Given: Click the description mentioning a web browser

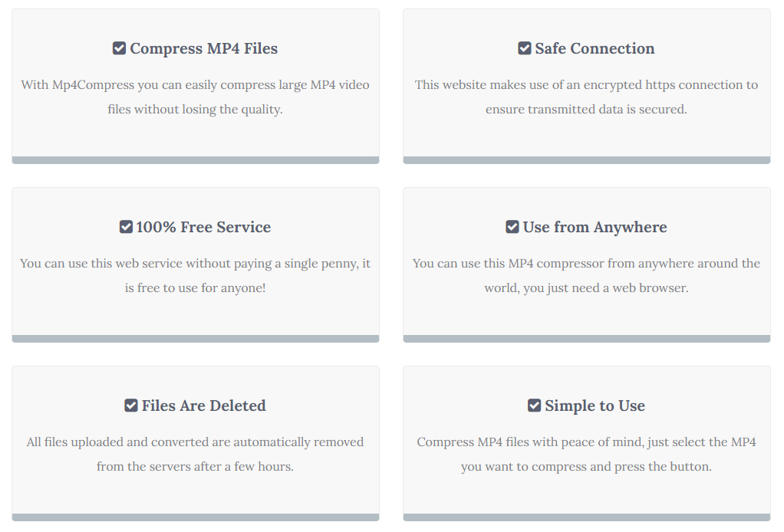Looking at the screenshot, I should tap(587, 275).
